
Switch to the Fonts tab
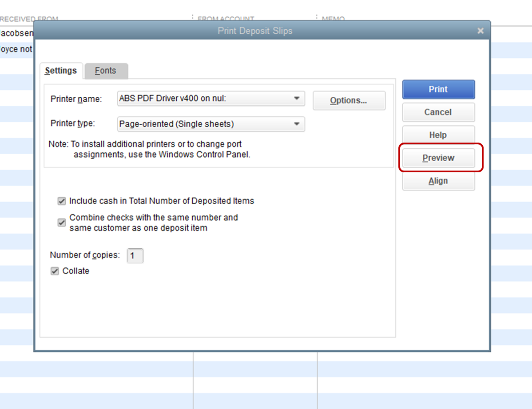pyautogui.click(x=106, y=71)
